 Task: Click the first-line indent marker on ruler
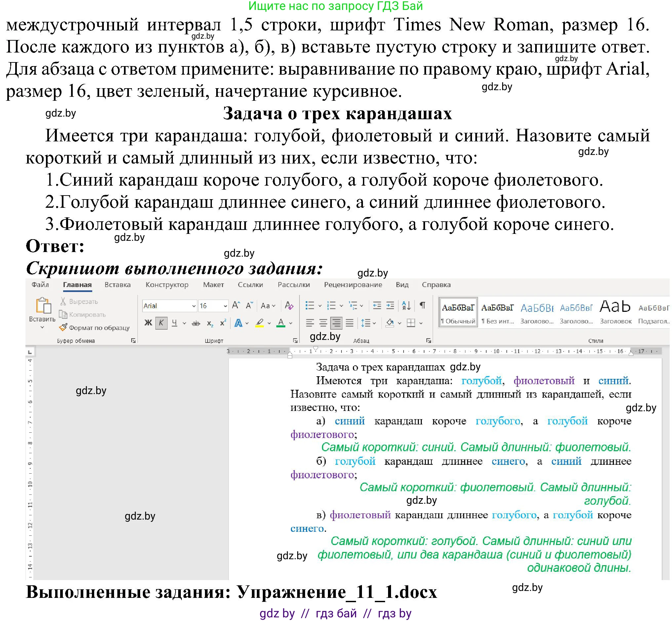click(315, 348)
